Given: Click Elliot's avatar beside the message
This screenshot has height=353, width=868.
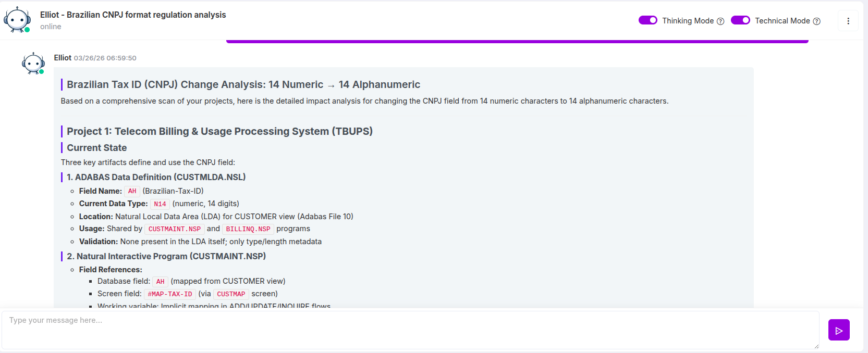Looking at the screenshot, I should 33,64.
